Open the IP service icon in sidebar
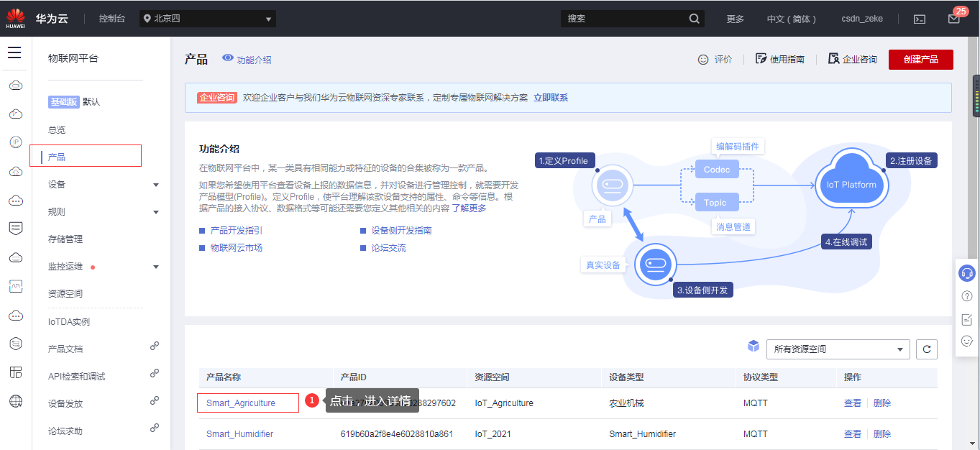 point(15,142)
